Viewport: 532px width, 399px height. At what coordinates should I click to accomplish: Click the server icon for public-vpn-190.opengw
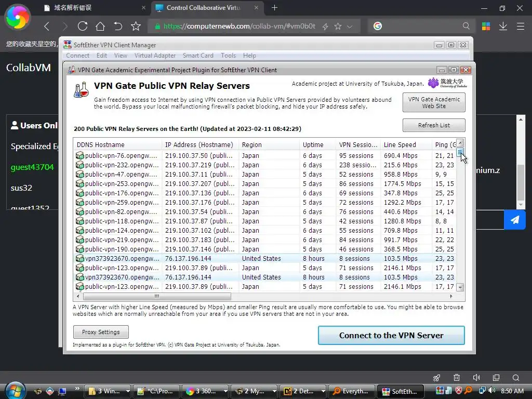(x=79, y=249)
